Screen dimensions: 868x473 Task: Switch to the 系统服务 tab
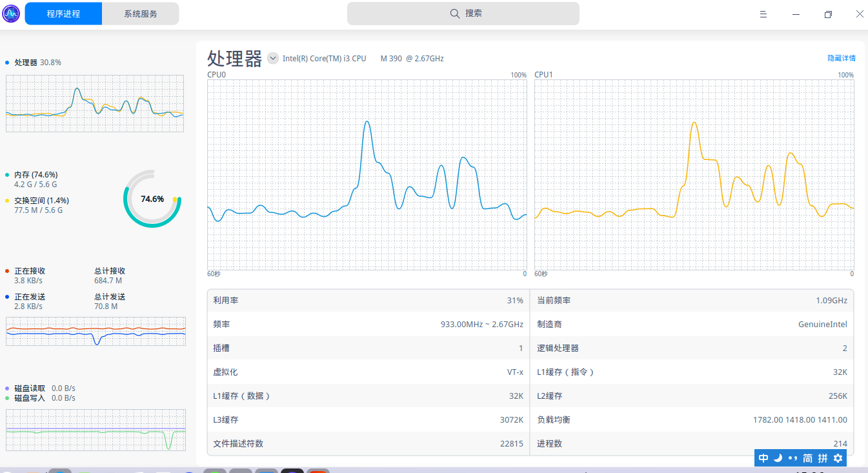coord(141,14)
